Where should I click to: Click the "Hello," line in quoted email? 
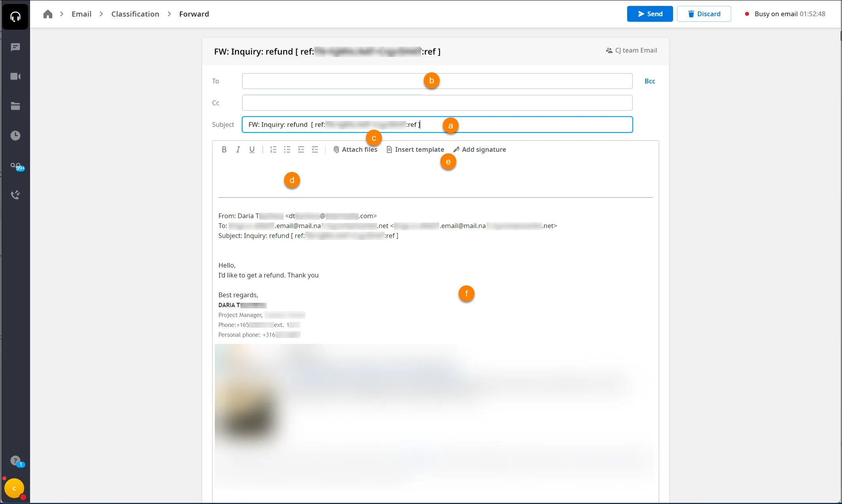[227, 265]
